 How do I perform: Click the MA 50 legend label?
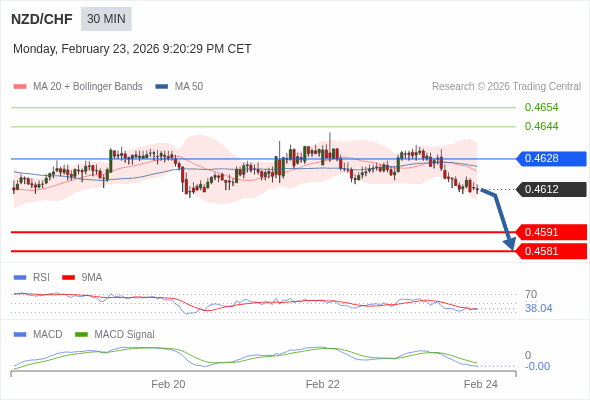(x=189, y=87)
